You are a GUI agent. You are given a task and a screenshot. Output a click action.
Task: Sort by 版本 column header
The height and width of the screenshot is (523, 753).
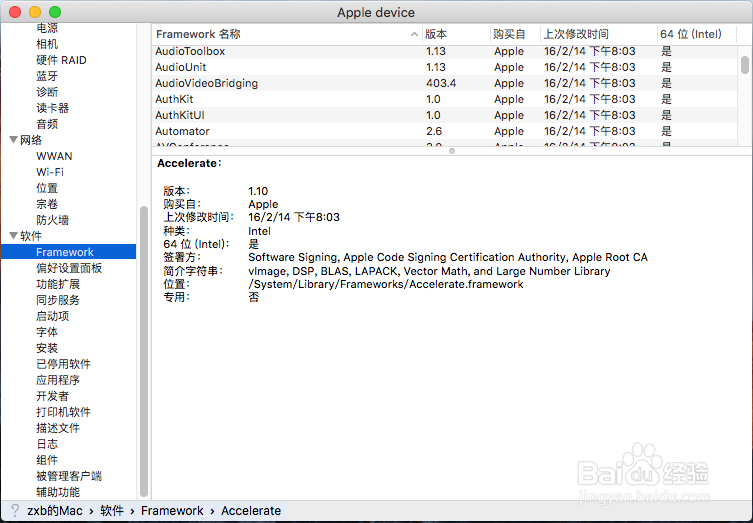(456, 34)
